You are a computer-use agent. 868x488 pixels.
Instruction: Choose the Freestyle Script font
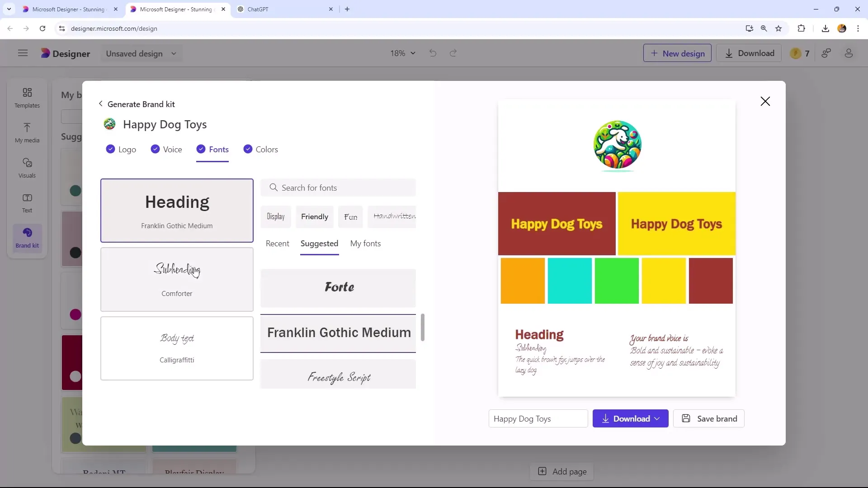pyautogui.click(x=338, y=374)
